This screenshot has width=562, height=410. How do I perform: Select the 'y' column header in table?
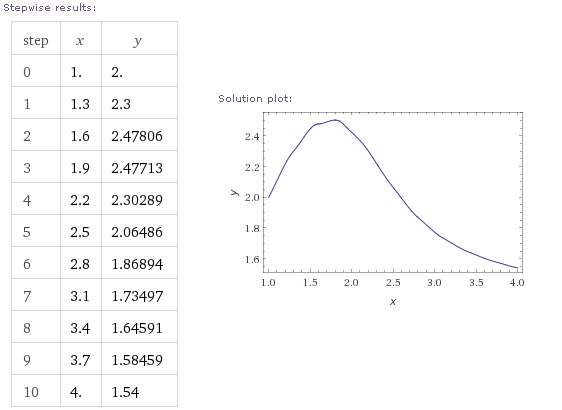point(139,40)
